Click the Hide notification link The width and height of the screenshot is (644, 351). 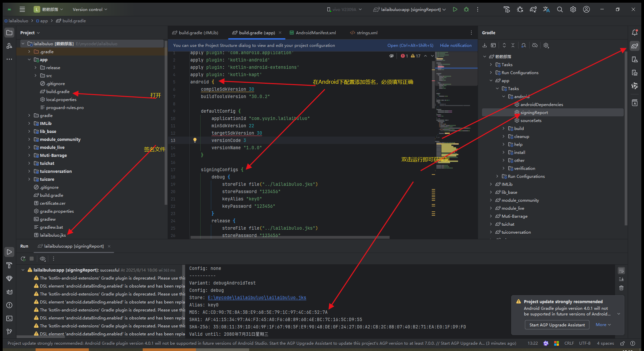(456, 46)
